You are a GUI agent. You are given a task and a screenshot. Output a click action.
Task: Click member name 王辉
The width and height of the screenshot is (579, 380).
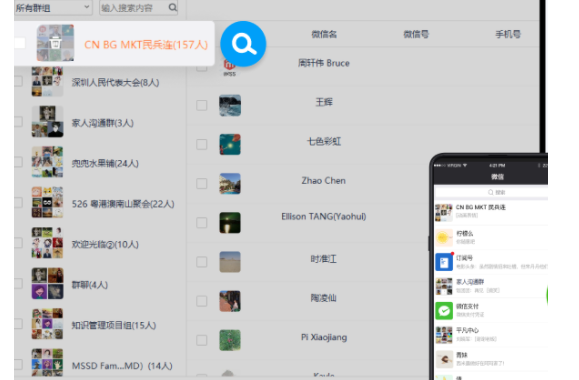click(x=324, y=102)
